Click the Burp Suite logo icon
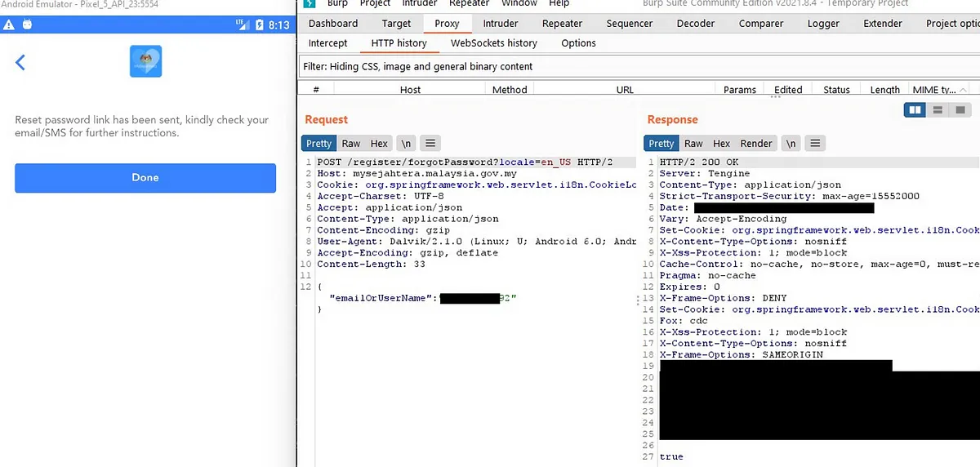This screenshot has height=467, width=980. (309, 3)
